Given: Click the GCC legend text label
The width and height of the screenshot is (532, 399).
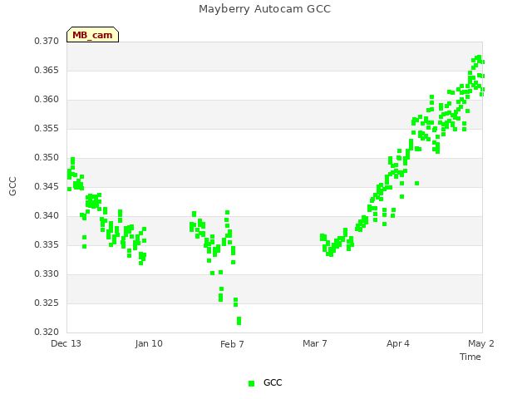Looking at the screenshot, I should (273, 382).
